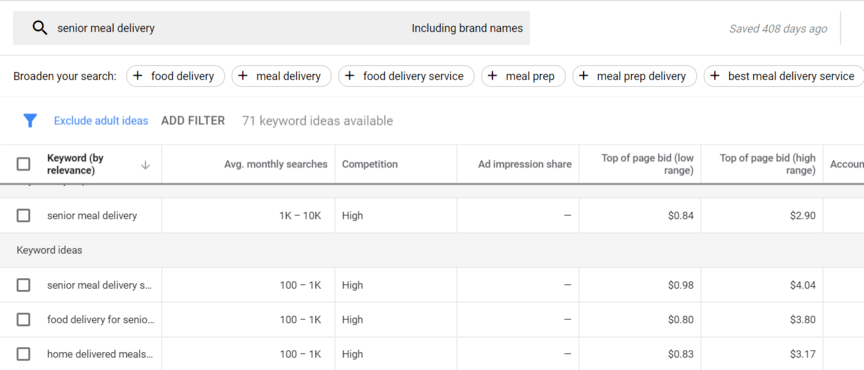The height and width of the screenshot is (370, 864).
Task: Click the Saved 408 days ago text
Action: (778, 29)
